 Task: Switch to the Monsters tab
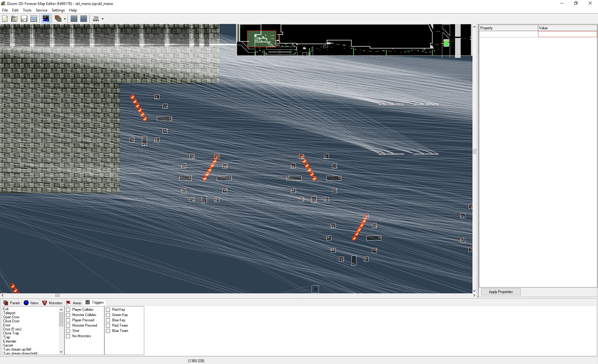click(52, 303)
